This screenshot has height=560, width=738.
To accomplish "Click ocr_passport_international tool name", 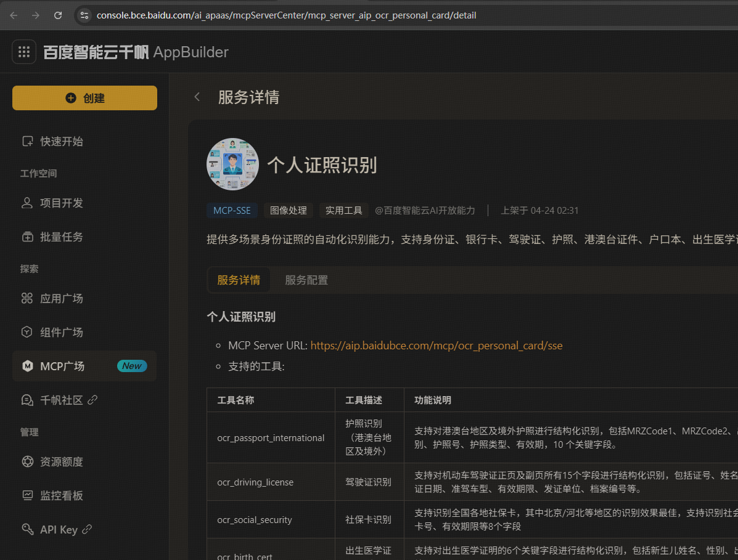I will click(271, 438).
